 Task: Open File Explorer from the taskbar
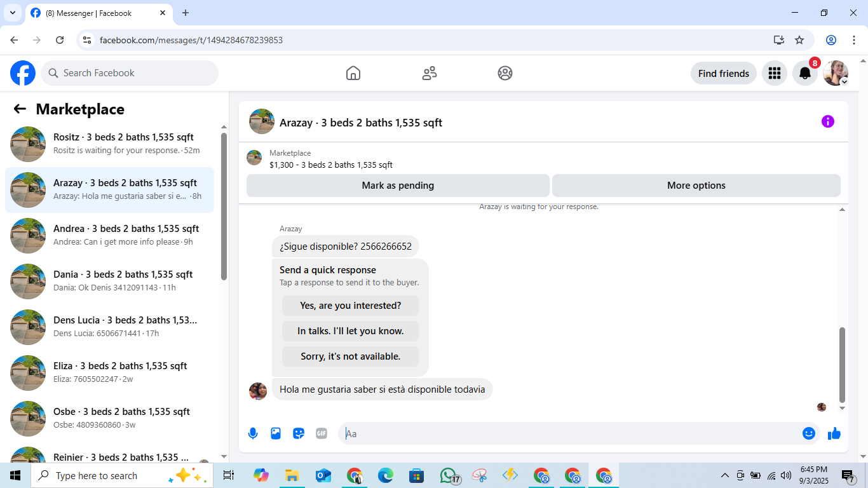tap(292, 475)
